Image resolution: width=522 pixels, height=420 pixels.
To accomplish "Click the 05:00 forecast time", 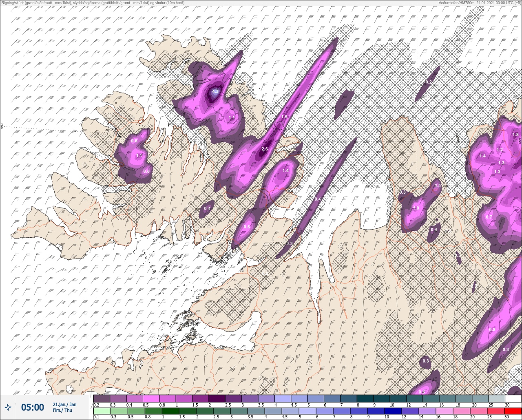I will click(33, 407).
